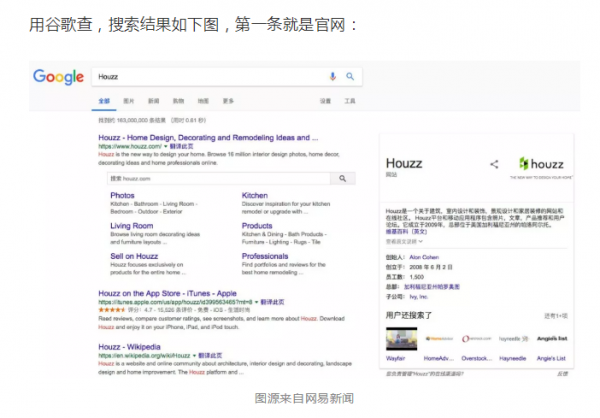Switch to the 购物 (Shopping) tab
This screenshot has width=600, height=418.
(x=178, y=101)
